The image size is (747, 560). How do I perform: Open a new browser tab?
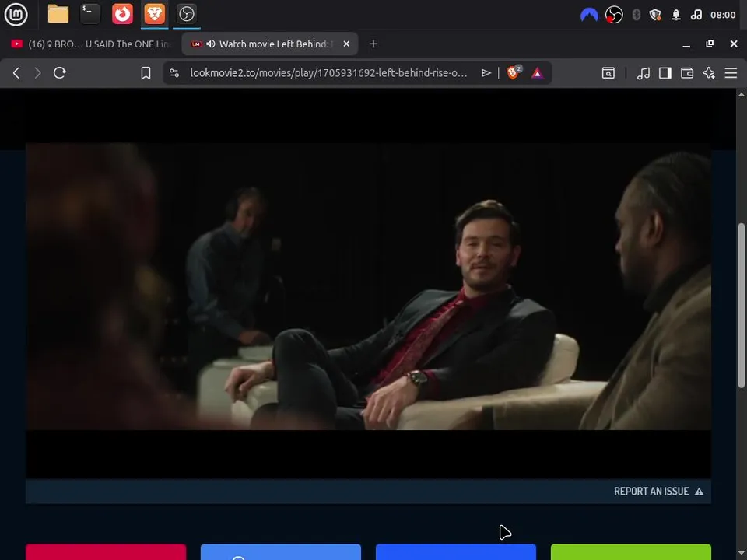(x=373, y=44)
